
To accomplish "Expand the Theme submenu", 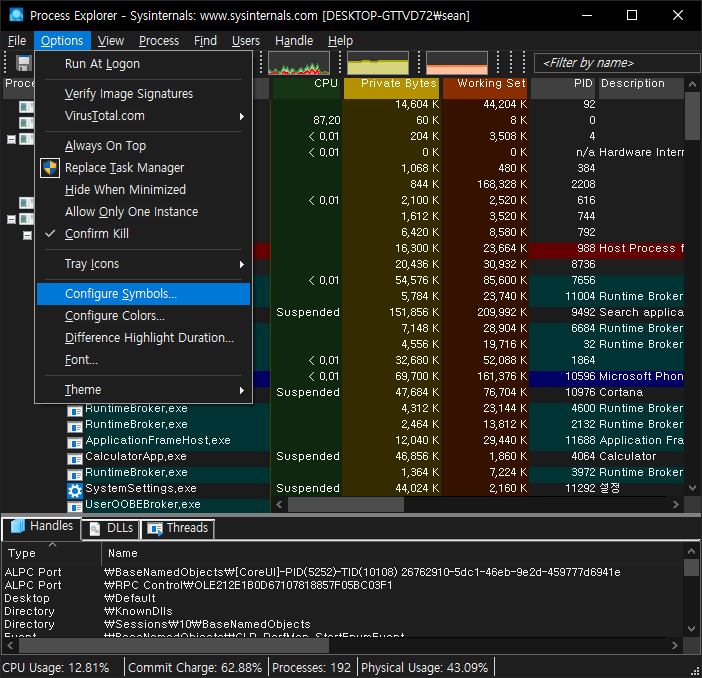I will click(x=143, y=390).
